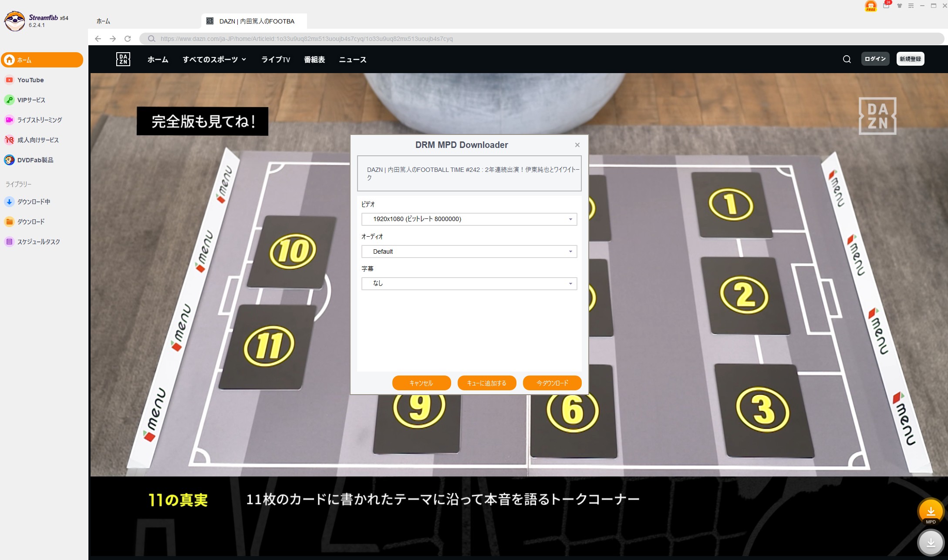Click the 新規登録 button
Screen dimensions: 948x560
(910, 59)
